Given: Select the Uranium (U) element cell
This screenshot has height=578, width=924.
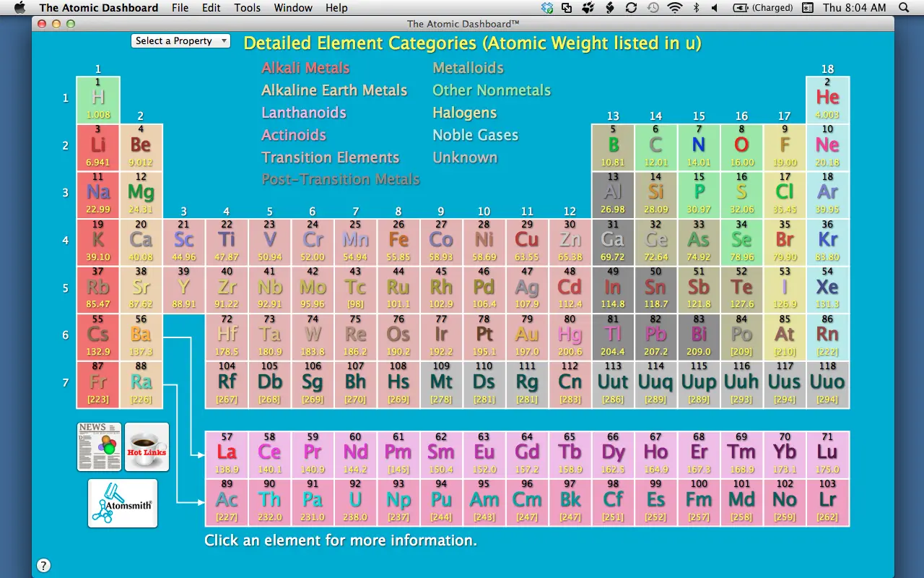Looking at the screenshot, I should tap(355, 502).
